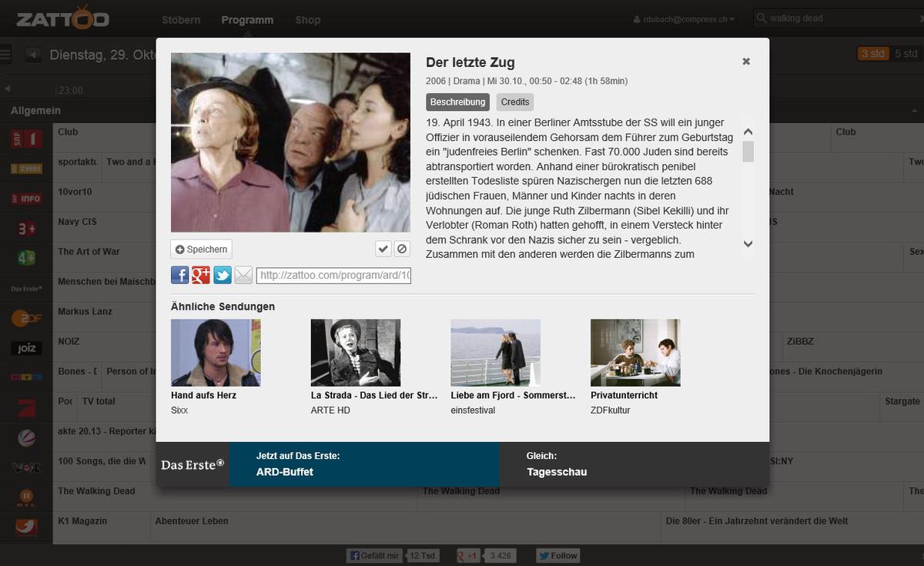Click the Das Erste logo in the dialog footer
Screen dimensions: 924x566
[192, 464]
